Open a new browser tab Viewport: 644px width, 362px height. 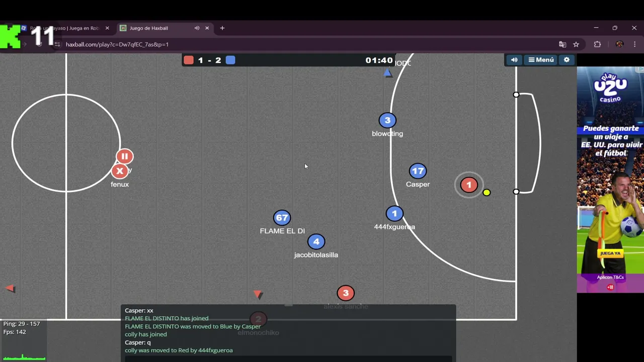coord(222,28)
